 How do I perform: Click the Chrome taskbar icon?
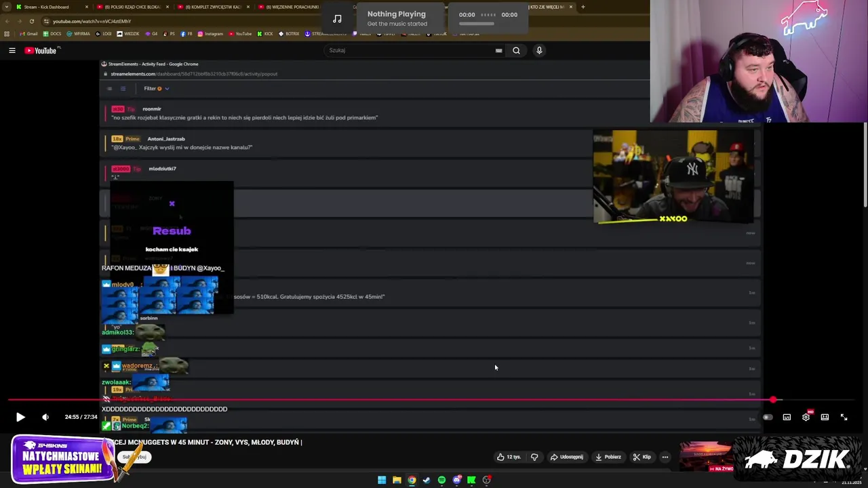coord(412,480)
